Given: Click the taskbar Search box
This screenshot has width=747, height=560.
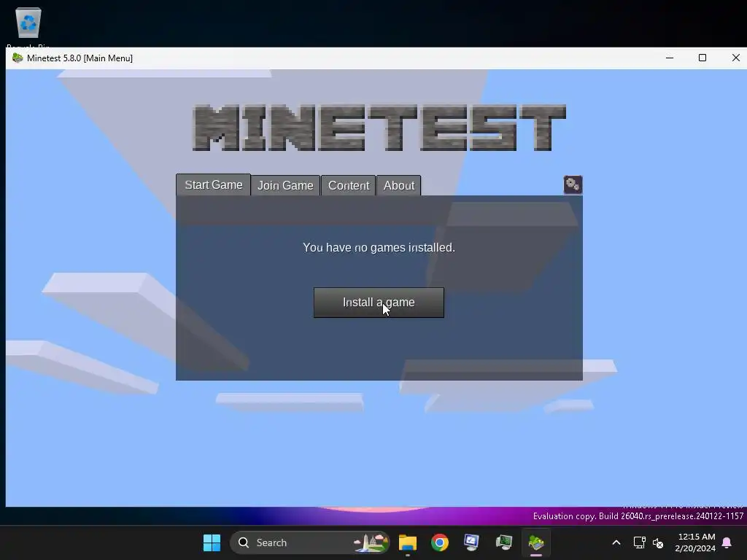Looking at the screenshot, I should [309, 542].
